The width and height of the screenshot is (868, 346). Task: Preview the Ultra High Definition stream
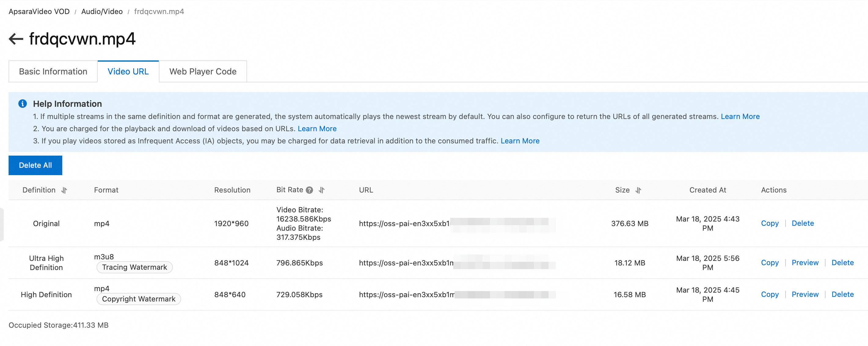coord(805,262)
